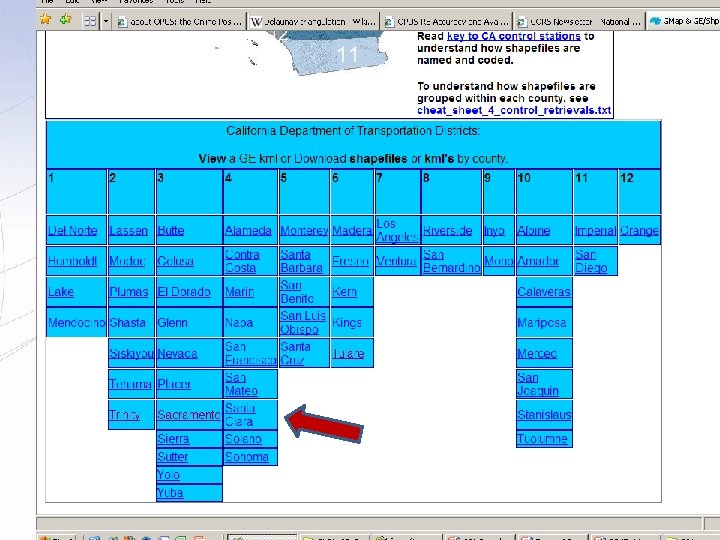This screenshot has width=720, height=540.
Task: Switch to the 'about OPUS' browser tab
Action: point(180,21)
